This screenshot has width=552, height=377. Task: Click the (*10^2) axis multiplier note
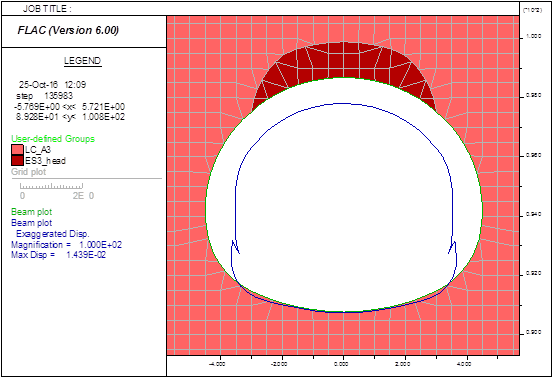(532, 10)
